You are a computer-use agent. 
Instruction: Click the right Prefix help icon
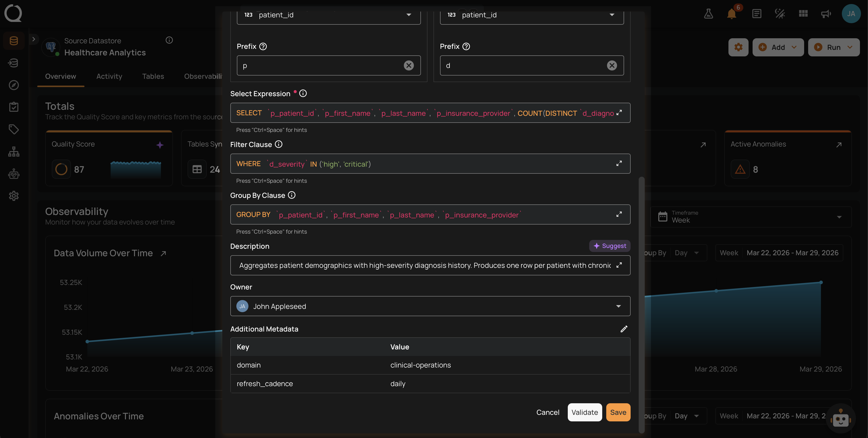click(x=466, y=47)
